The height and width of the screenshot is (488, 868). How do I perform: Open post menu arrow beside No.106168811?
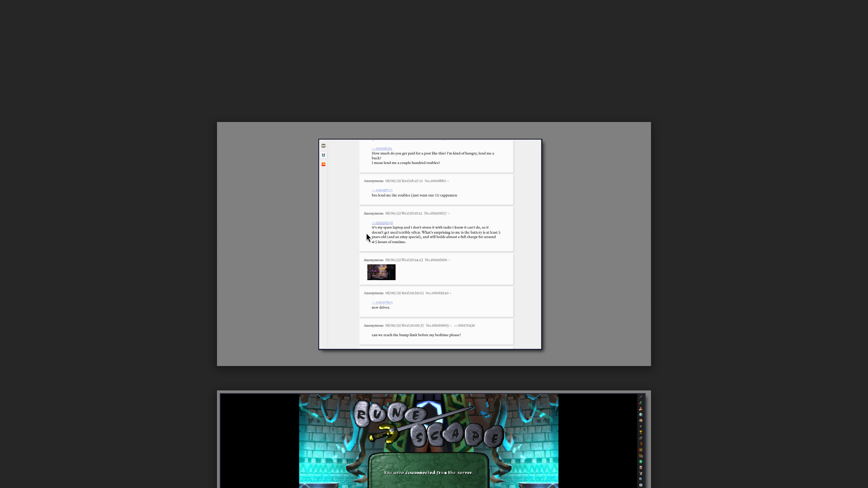[x=448, y=181]
